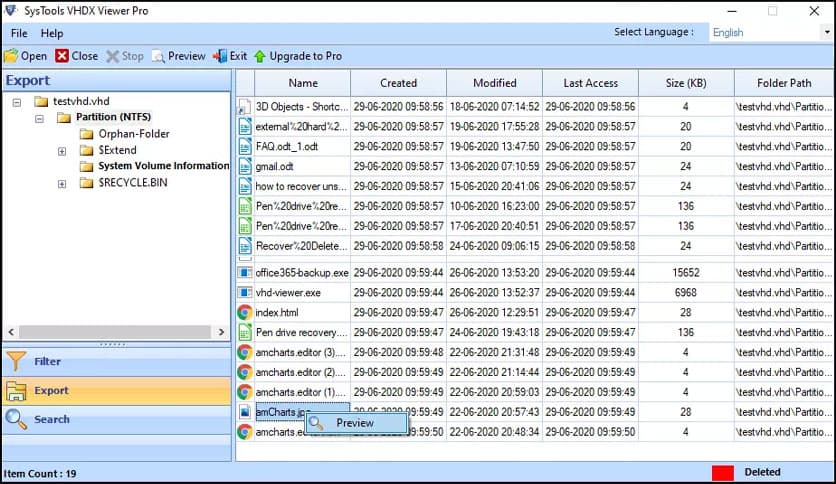
Task: Click the Deleted legend label
Action: coord(762,472)
